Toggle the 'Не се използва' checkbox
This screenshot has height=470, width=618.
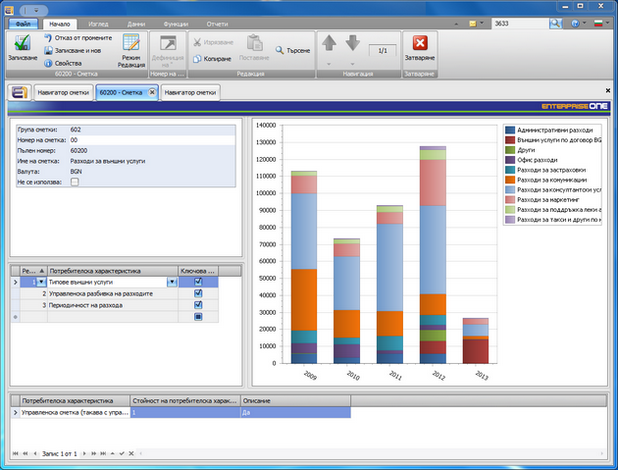(x=74, y=182)
